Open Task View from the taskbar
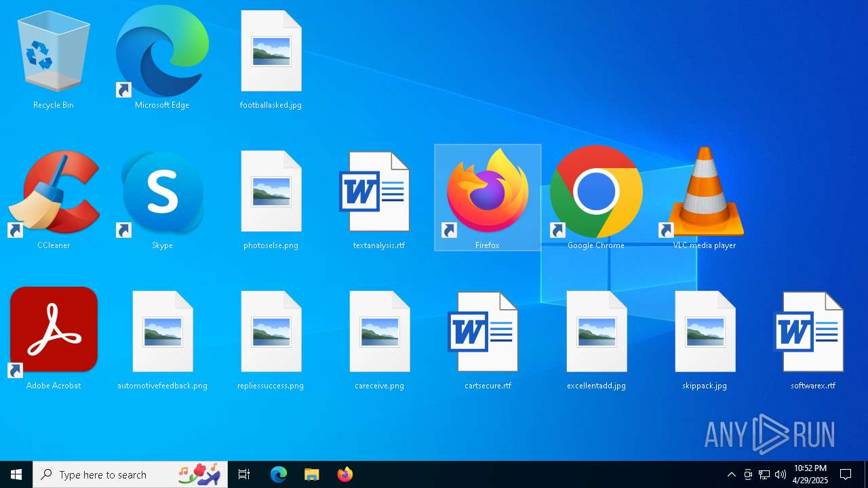 point(244,474)
